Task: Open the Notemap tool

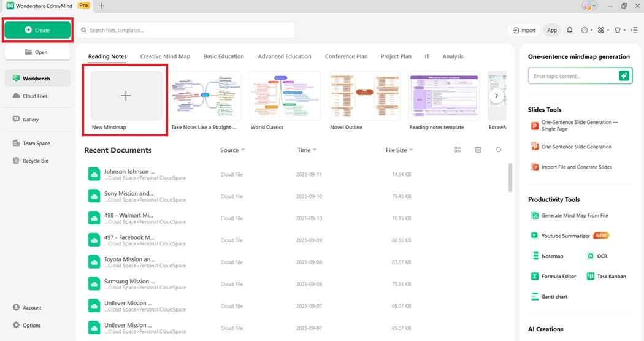Action: pos(547,256)
